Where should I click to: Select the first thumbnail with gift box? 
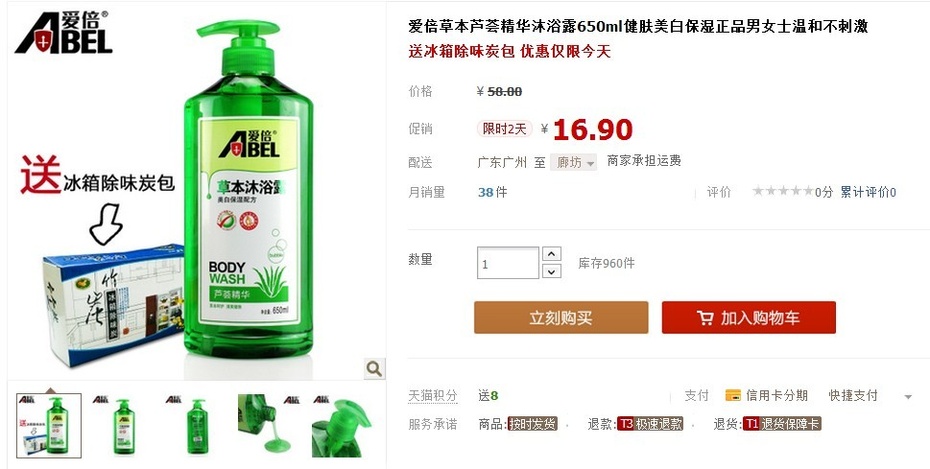tap(49, 426)
